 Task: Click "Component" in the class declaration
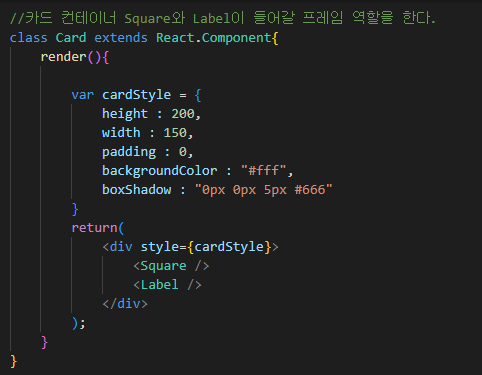click(237, 38)
